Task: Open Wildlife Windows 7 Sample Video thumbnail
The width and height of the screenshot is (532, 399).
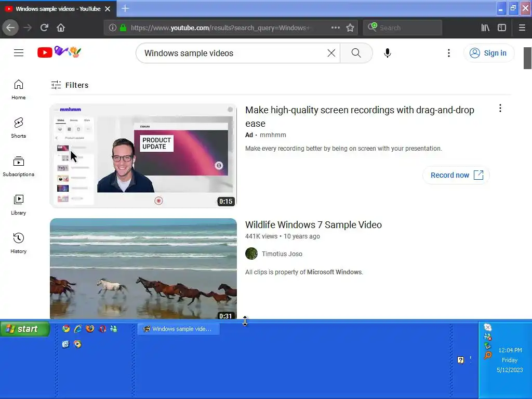Action: point(143,269)
